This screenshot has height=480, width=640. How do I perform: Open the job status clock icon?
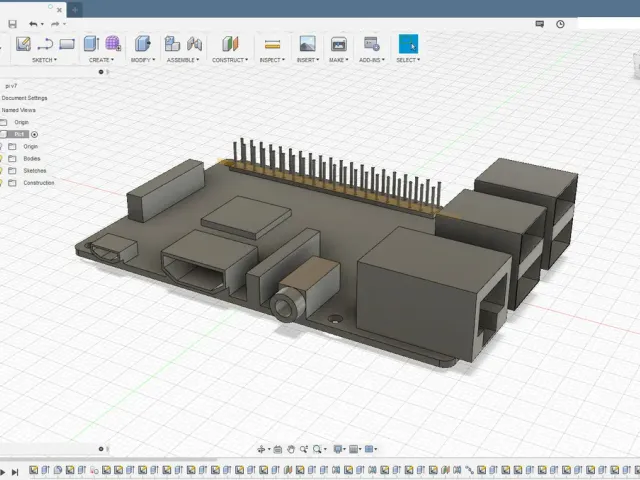tap(560, 24)
